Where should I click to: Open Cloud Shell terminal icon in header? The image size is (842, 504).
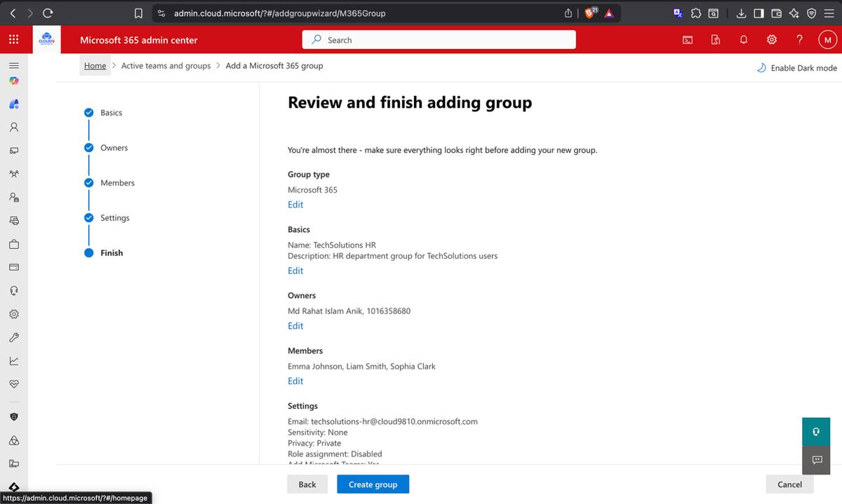tap(688, 40)
